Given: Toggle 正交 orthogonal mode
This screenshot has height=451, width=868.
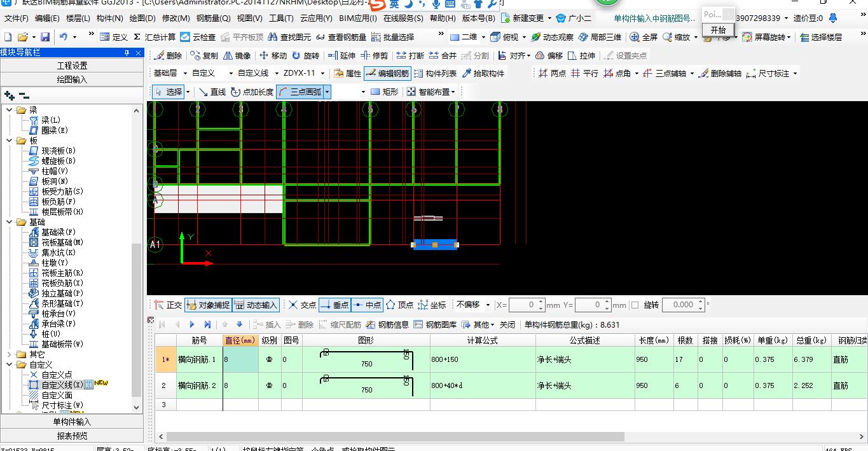Looking at the screenshot, I should pyautogui.click(x=168, y=305).
